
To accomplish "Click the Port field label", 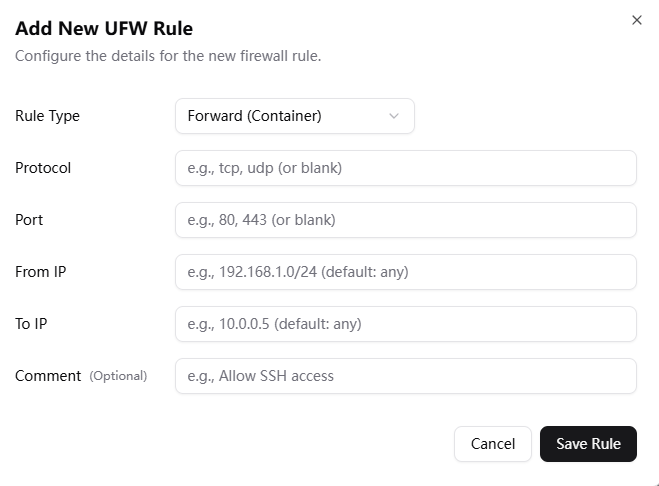I will (29, 220).
